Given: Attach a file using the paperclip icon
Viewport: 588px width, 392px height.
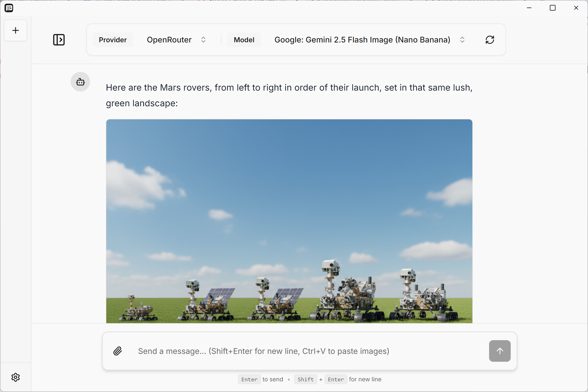Looking at the screenshot, I should 118,351.
